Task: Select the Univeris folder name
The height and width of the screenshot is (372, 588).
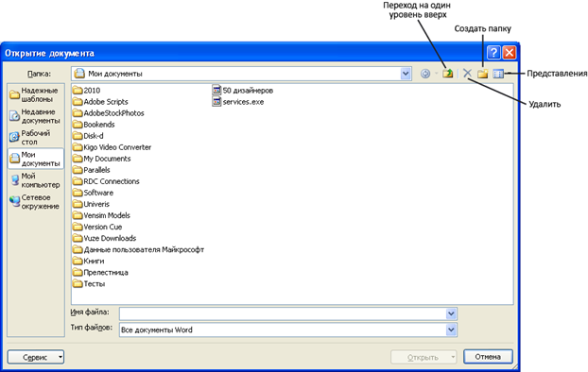Action: pyautogui.click(x=96, y=204)
